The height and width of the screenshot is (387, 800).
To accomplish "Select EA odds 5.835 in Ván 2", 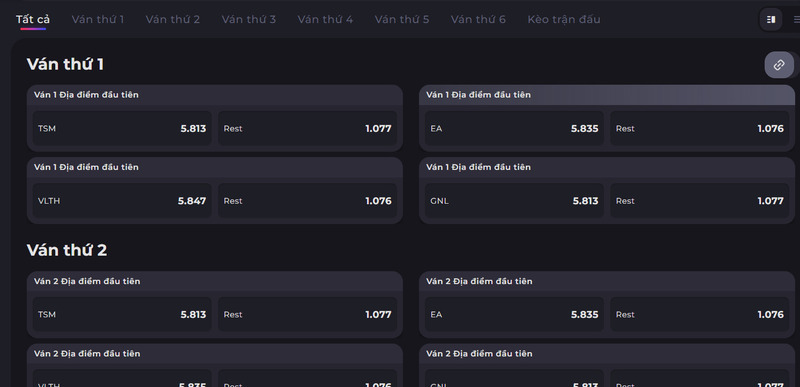I will [514, 315].
